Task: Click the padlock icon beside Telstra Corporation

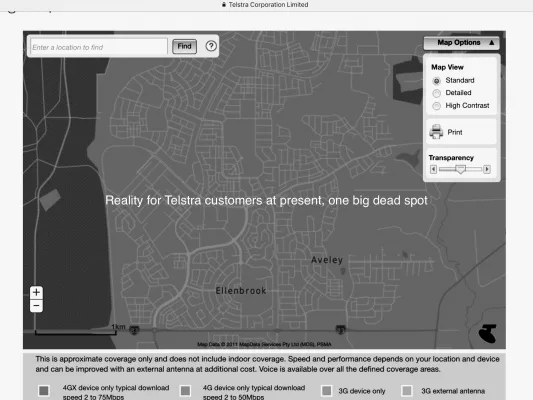Action: click(224, 5)
